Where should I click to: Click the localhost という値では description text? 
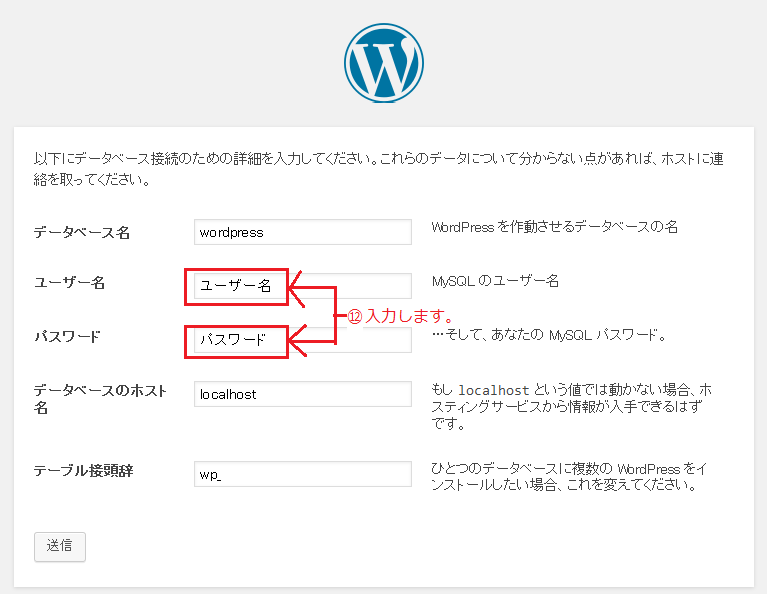[571, 406]
